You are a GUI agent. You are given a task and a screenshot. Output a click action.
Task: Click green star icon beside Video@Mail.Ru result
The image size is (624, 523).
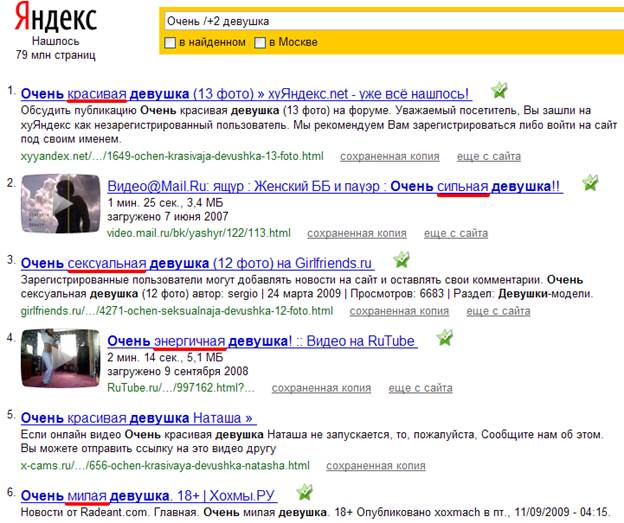coord(590,182)
